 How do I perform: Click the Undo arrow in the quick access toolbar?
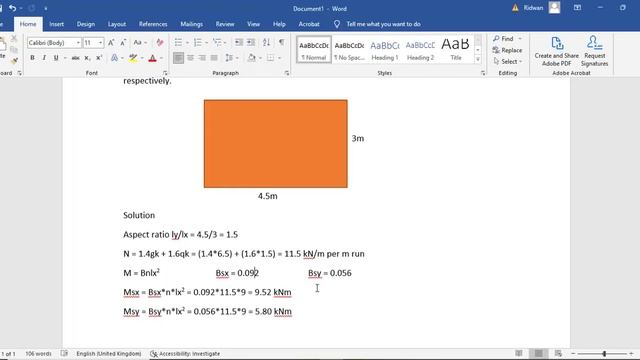(12, 8)
